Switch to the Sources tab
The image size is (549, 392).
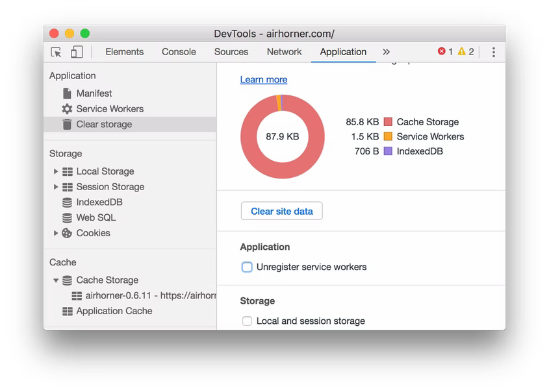pyautogui.click(x=231, y=52)
